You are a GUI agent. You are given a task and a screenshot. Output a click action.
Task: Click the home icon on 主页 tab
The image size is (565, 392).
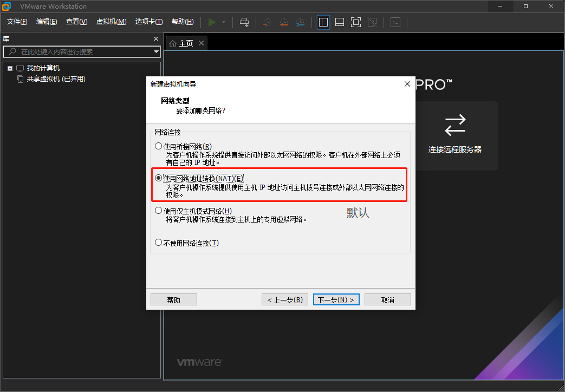coord(173,44)
